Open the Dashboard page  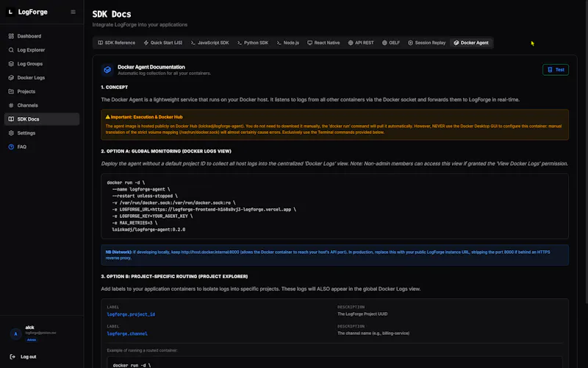(x=42, y=36)
